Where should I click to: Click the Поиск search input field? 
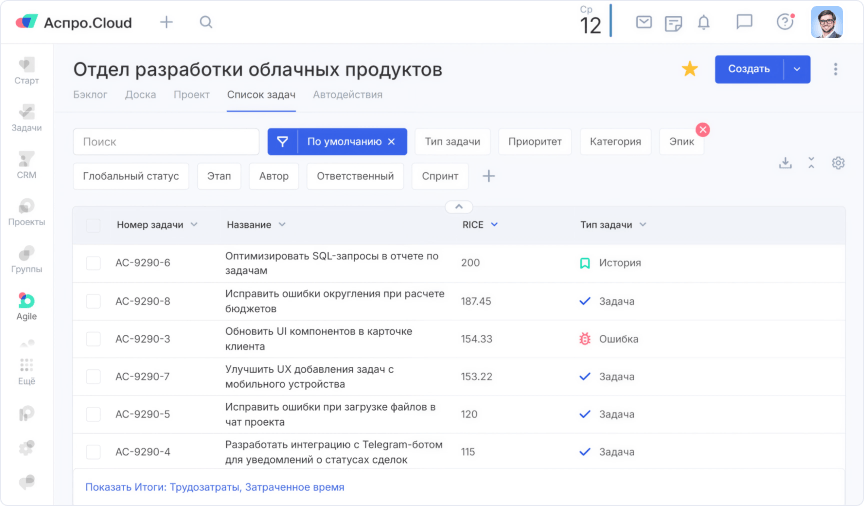click(x=166, y=142)
